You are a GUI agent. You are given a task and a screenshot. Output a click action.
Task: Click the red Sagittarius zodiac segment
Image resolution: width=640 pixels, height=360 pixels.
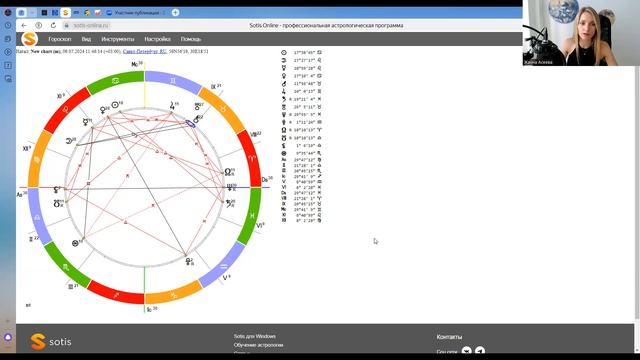click(116, 294)
